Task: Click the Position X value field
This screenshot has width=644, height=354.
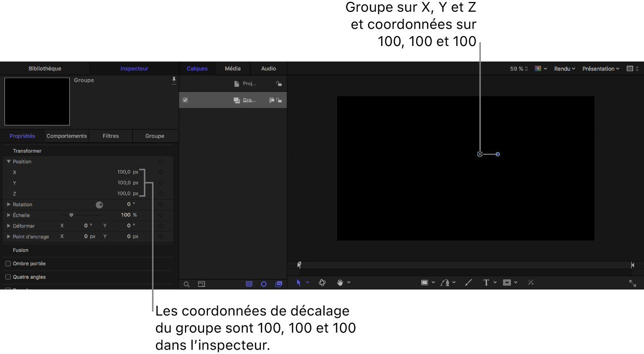Action: [x=124, y=172]
